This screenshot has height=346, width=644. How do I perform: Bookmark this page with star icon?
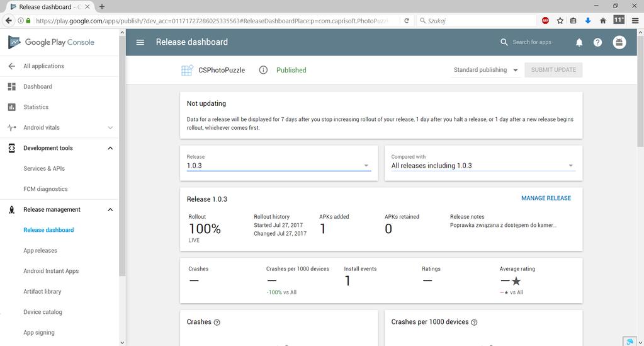pos(560,21)
